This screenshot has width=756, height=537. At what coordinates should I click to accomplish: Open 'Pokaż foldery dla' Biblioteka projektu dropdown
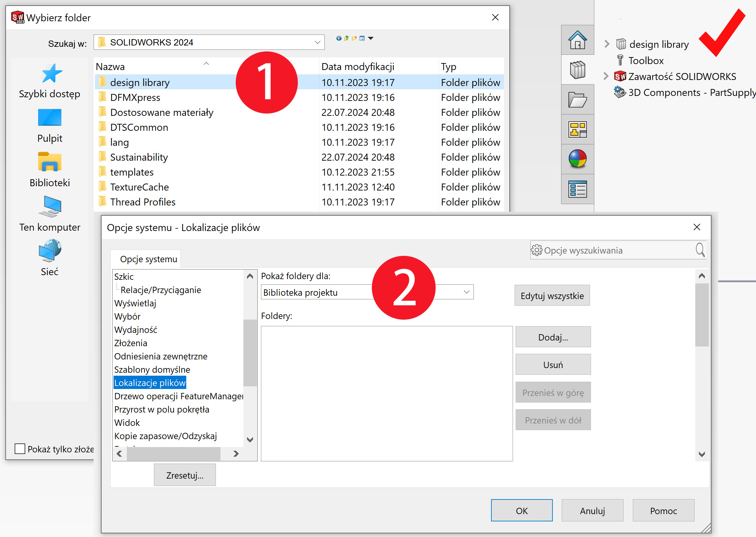point(367,292)
